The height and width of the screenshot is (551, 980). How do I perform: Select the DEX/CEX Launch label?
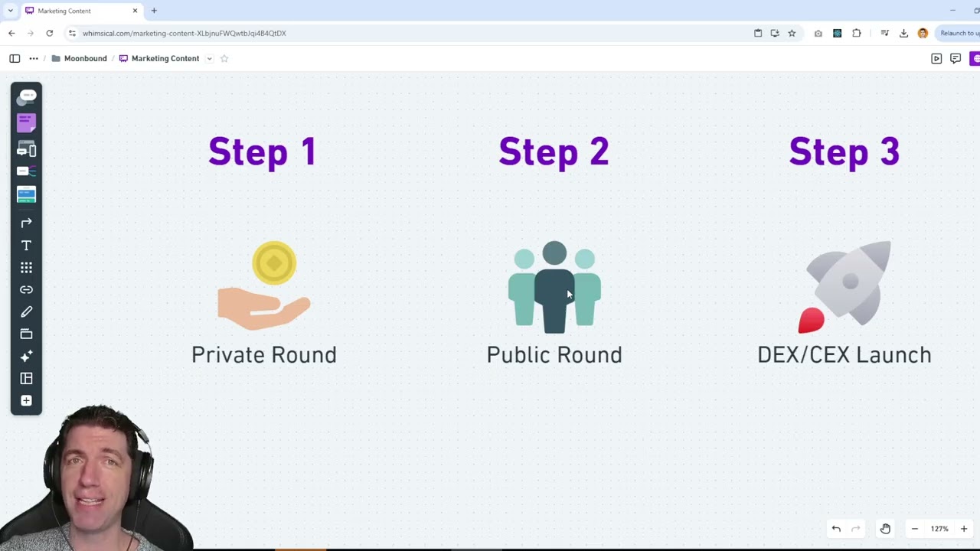tap(844, 355)
